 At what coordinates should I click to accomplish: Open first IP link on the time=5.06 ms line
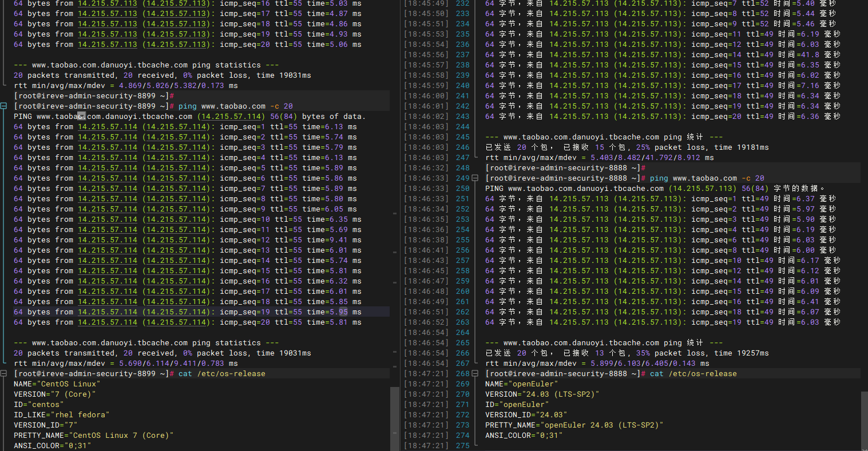pos(108,45)
